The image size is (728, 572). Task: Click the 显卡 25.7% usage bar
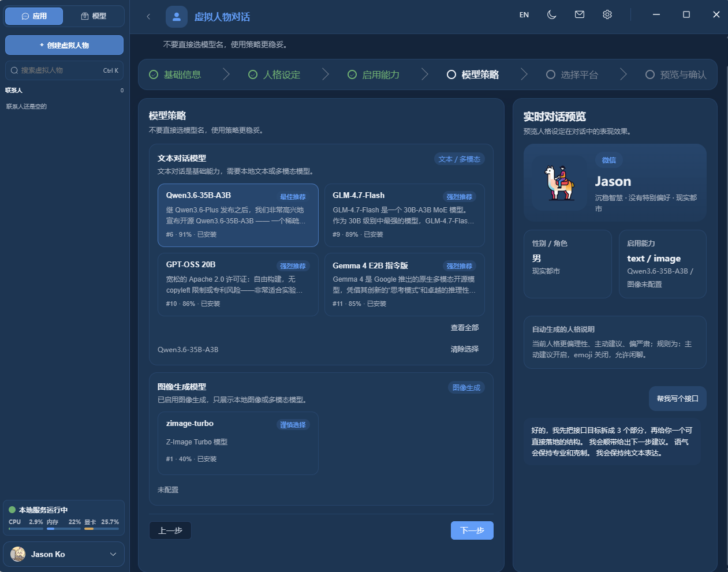coord(102,528)
